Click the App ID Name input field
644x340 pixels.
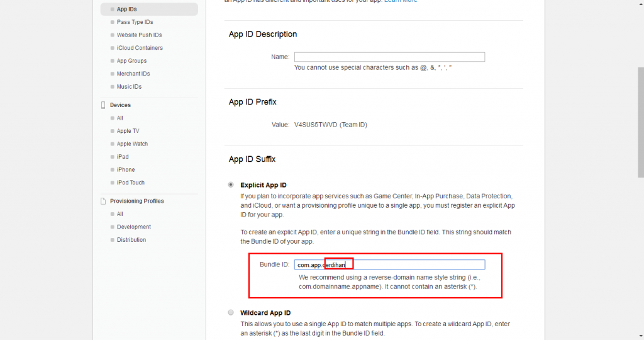tap(389, 57)
